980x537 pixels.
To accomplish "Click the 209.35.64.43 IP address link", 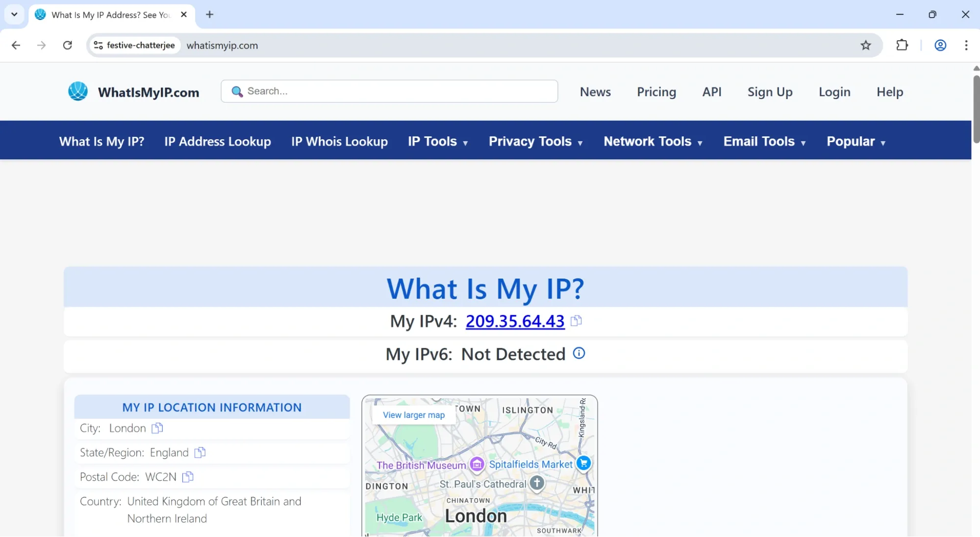I will pos(514,321).
